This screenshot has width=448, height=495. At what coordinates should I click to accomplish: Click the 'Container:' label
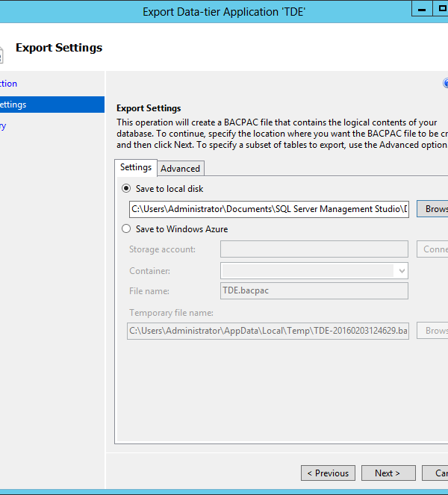149,271
